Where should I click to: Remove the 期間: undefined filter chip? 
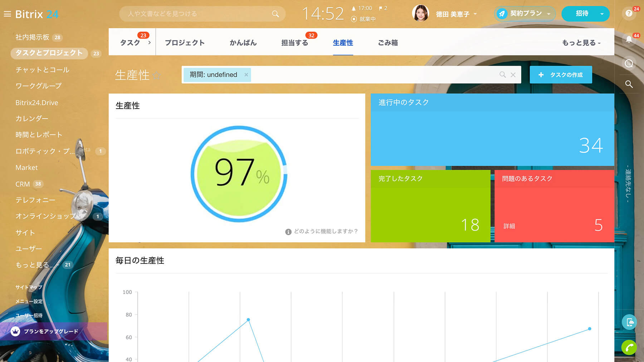246,75
